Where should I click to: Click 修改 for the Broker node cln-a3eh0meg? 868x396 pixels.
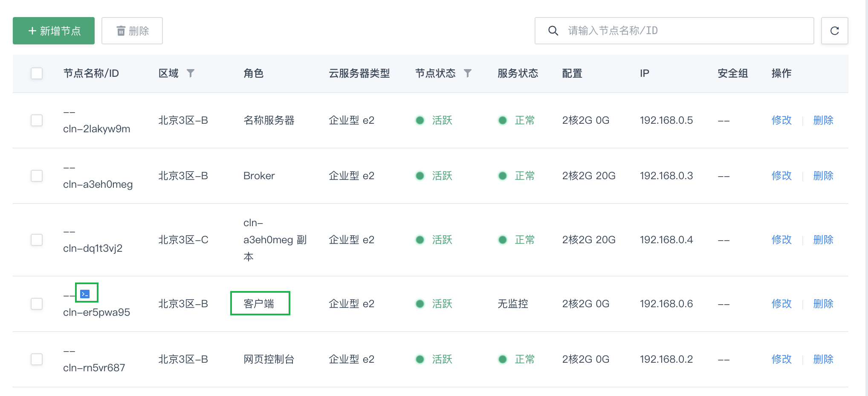(781, 176)
